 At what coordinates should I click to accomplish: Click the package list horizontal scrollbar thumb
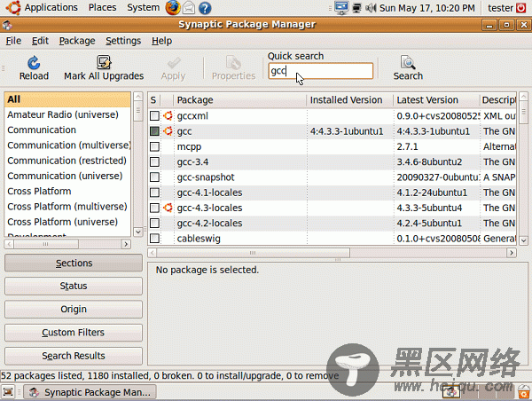pos(253,253)
